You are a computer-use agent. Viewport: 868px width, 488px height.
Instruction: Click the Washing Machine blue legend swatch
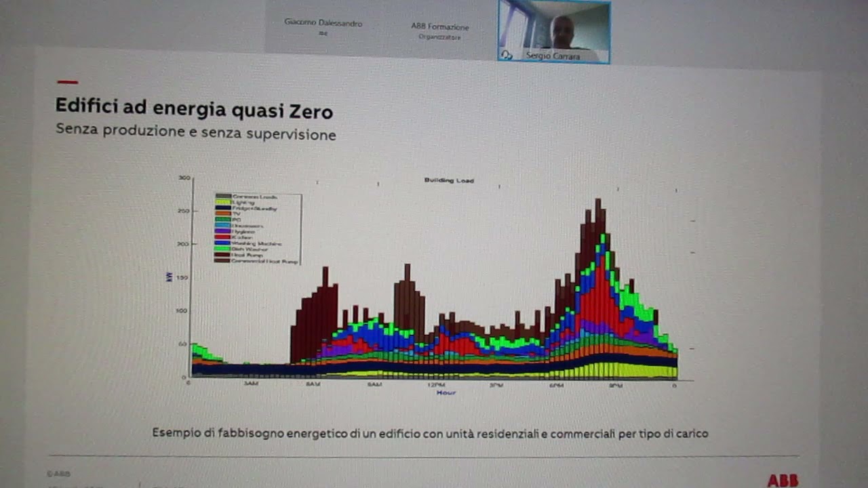pos(222,243)
